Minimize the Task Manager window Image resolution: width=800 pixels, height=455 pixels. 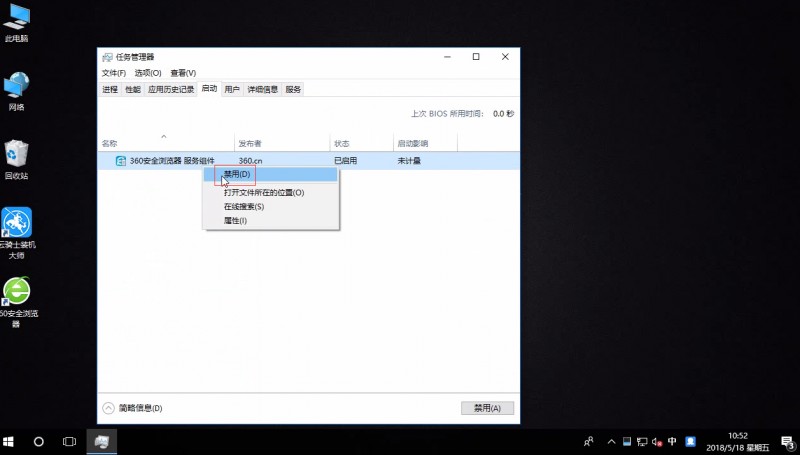coord(447,57)
